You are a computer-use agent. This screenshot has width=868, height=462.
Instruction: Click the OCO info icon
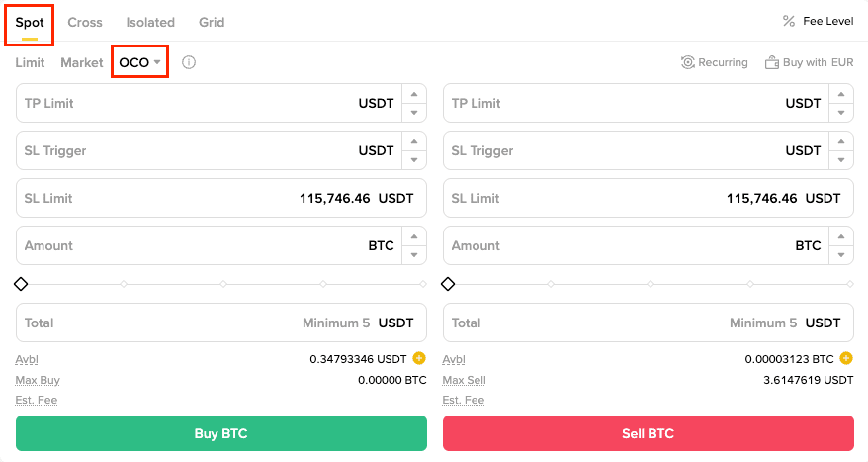(189, 62)
